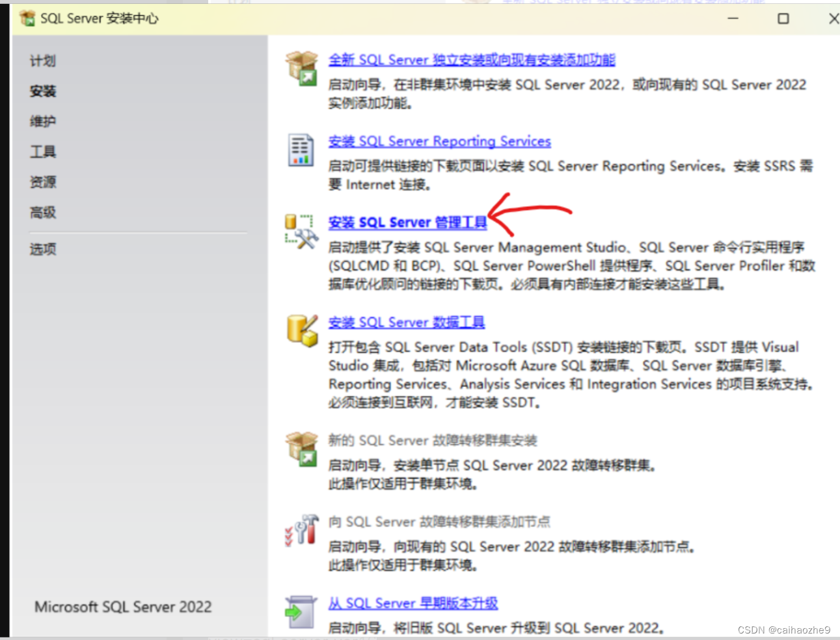Click the 安装 SQL Server 管理工具 link

(408, 222)
